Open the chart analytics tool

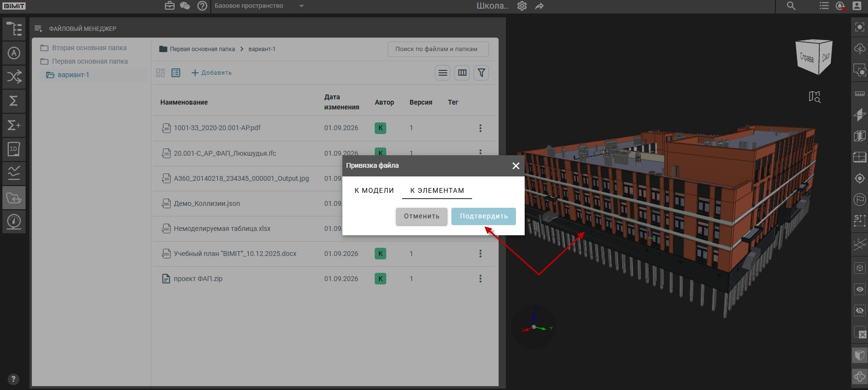14,173
